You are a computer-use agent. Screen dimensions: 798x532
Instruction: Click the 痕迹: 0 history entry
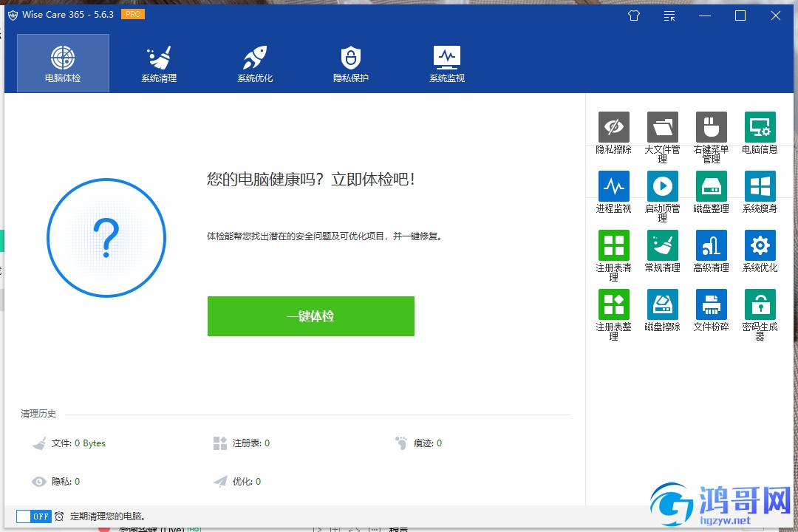pyautogui.click(x=428, y=443)
